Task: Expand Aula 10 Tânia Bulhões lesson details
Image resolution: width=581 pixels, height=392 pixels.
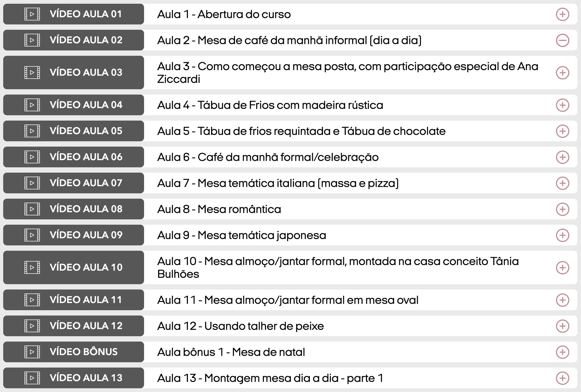Action: pos(562,268)
